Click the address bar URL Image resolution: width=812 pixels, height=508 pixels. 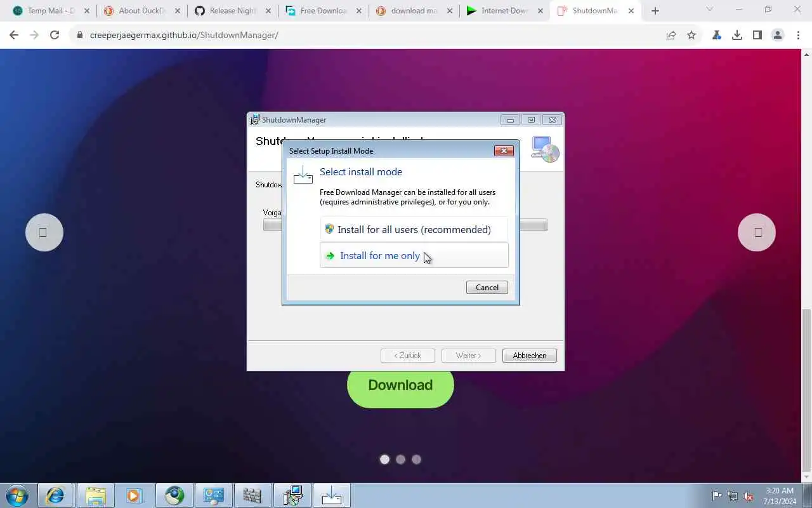point(184,36)
